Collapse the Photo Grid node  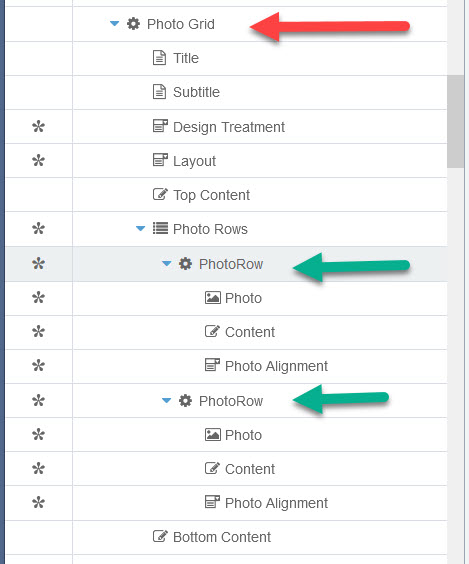point(114,24)
